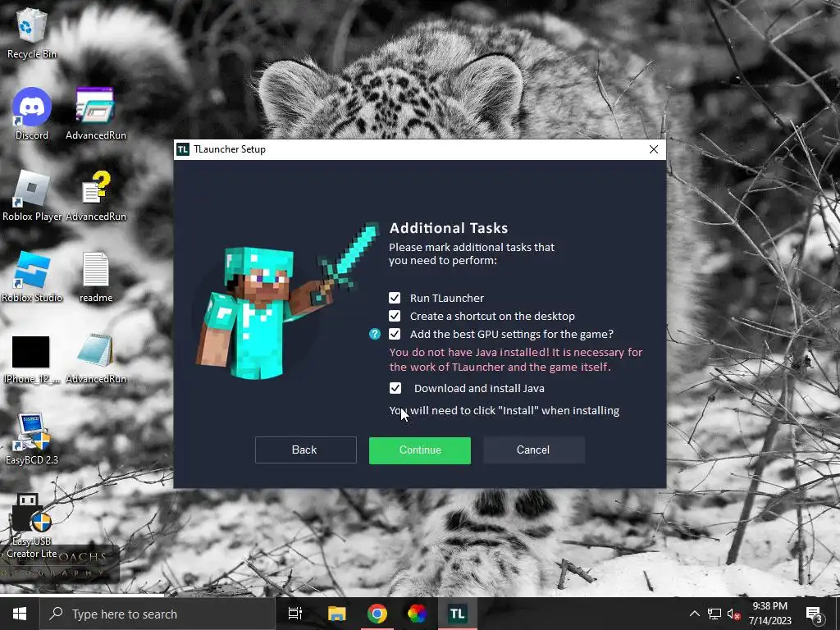Select the black IPhone_12 image file icon
Screen dimensions: 840x630
point(31,359)
